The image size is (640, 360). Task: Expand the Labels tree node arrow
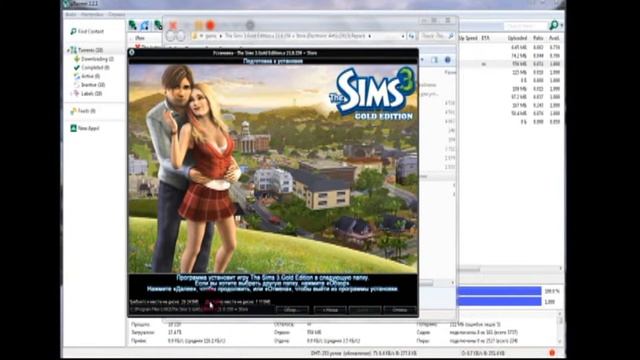71,93
